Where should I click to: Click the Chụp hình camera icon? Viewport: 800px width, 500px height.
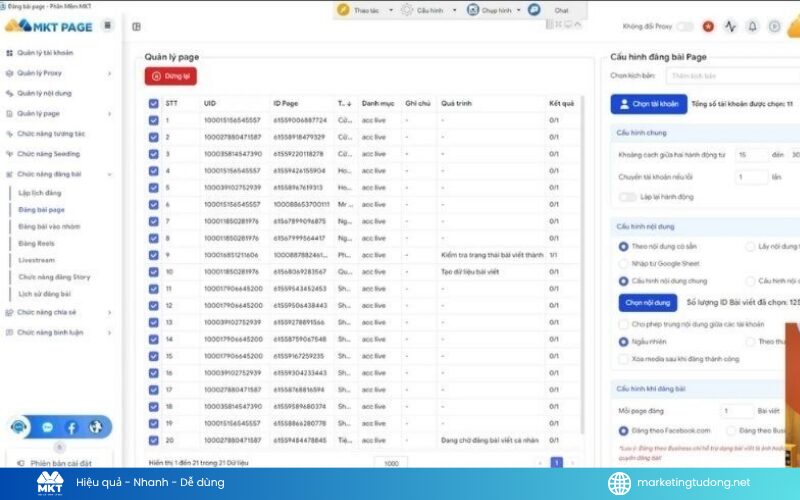(473, 10)
